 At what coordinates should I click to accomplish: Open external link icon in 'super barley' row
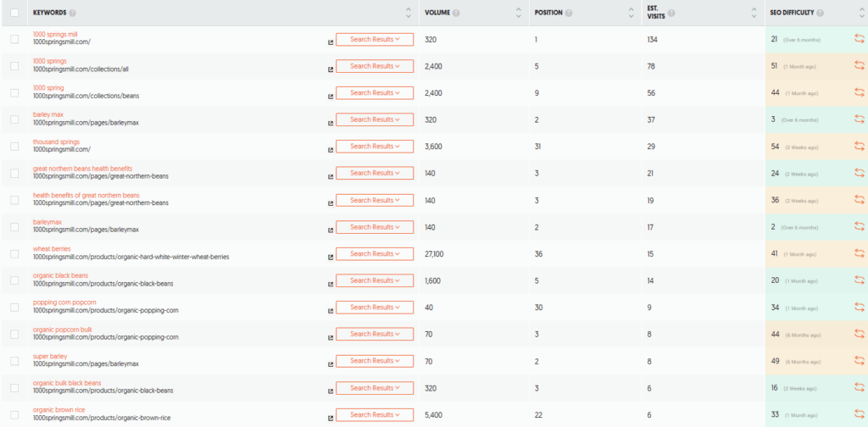click(331, 364)
